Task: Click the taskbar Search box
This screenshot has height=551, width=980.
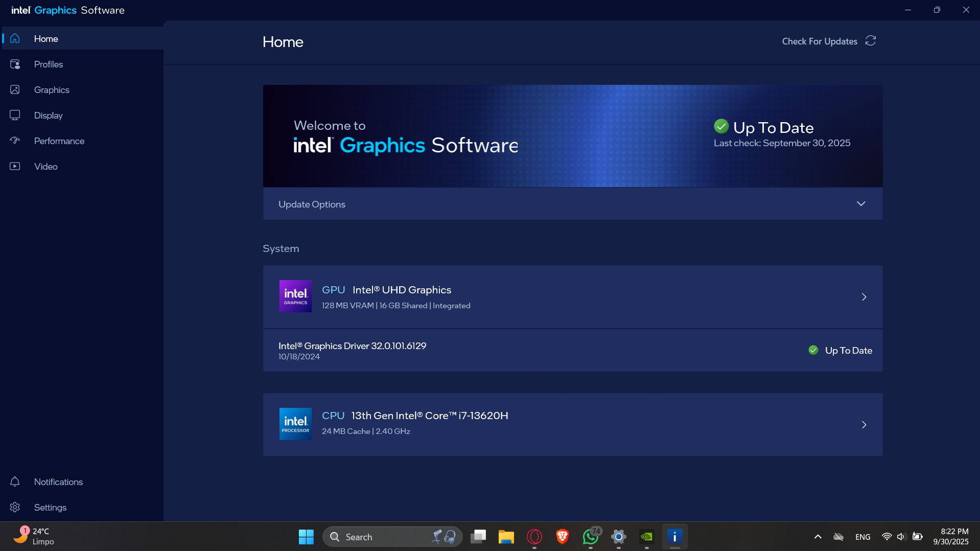Action: point(392,537)
